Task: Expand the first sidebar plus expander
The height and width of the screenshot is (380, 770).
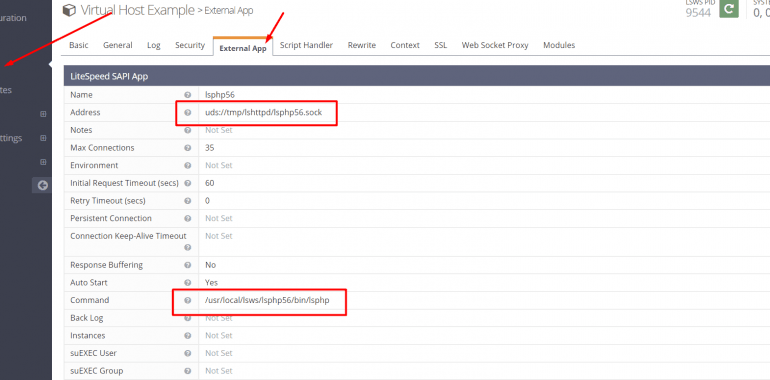Action: point(43,114)
